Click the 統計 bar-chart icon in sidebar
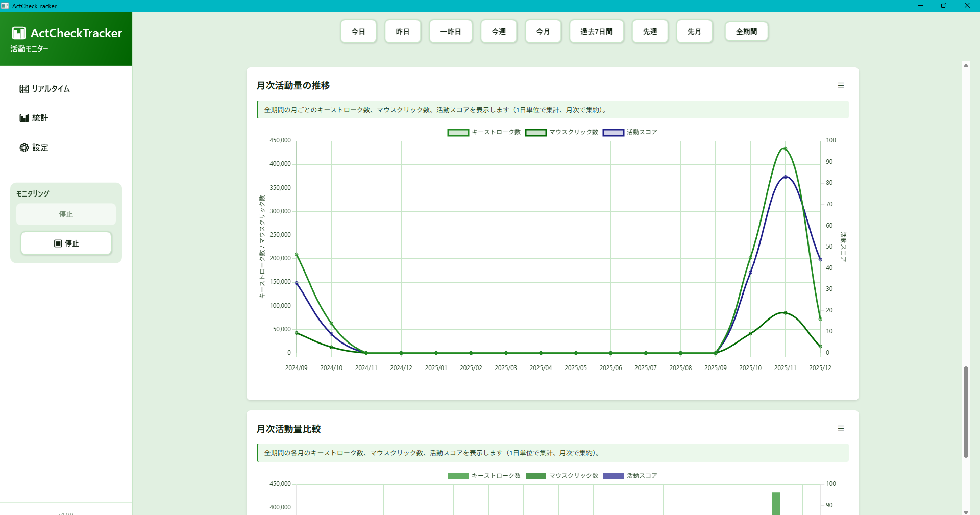The height and width of the screenshot is (515, 980). click(x=23, y=118)
